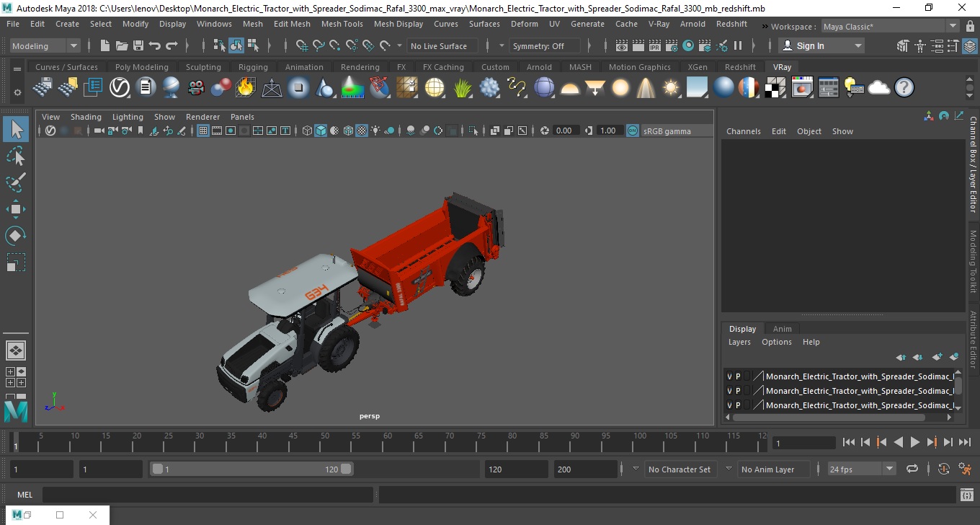Open the Mesh Tools menu

[342, 24]
